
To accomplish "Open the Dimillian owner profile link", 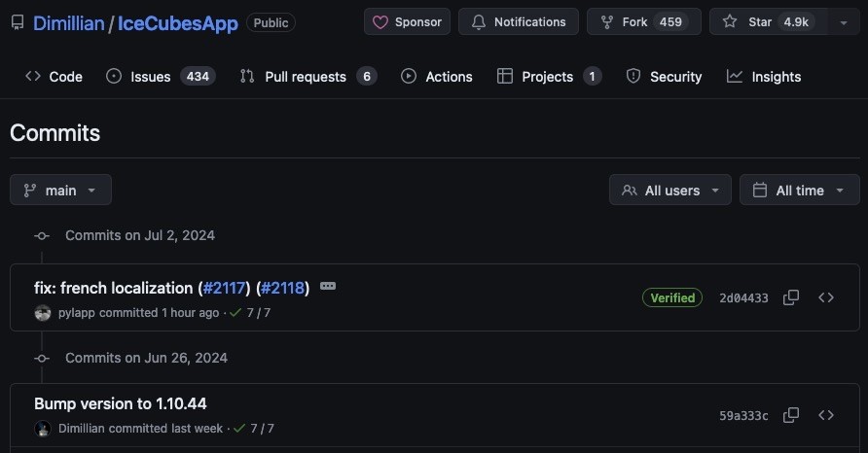I will click(x=69, y=23).
